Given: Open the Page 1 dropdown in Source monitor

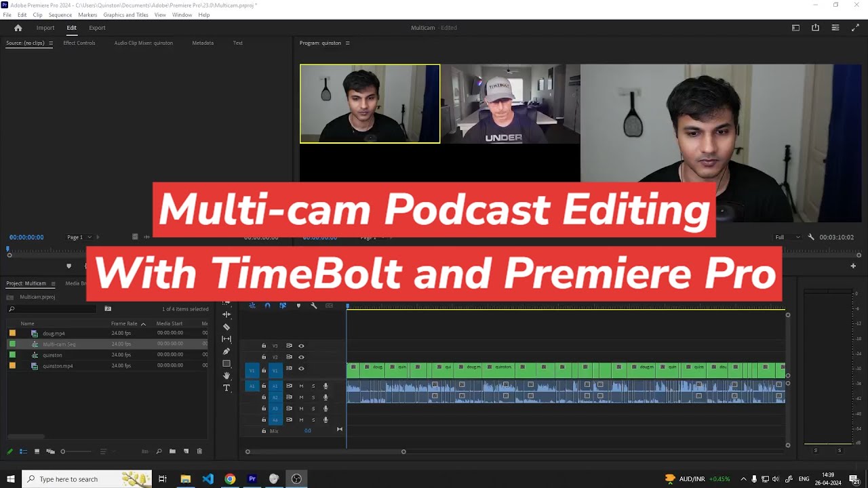Looking at the screenshot, I should (79, 237).
